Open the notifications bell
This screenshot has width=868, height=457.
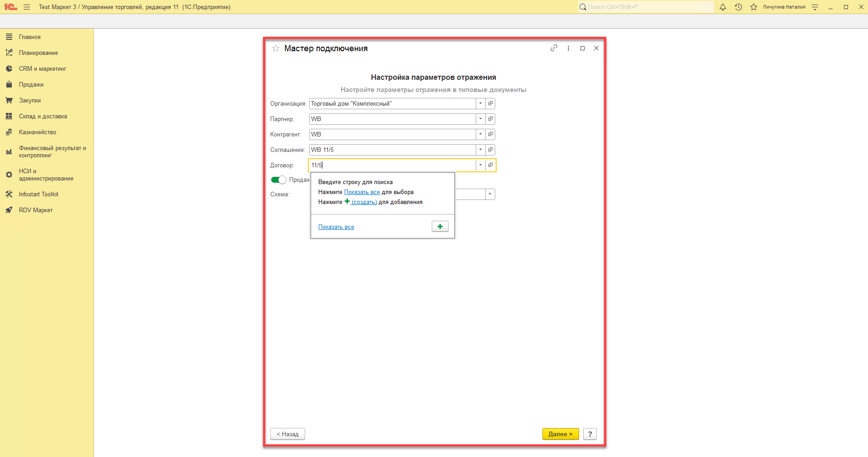pyautogui.click(x=723, y=7)
